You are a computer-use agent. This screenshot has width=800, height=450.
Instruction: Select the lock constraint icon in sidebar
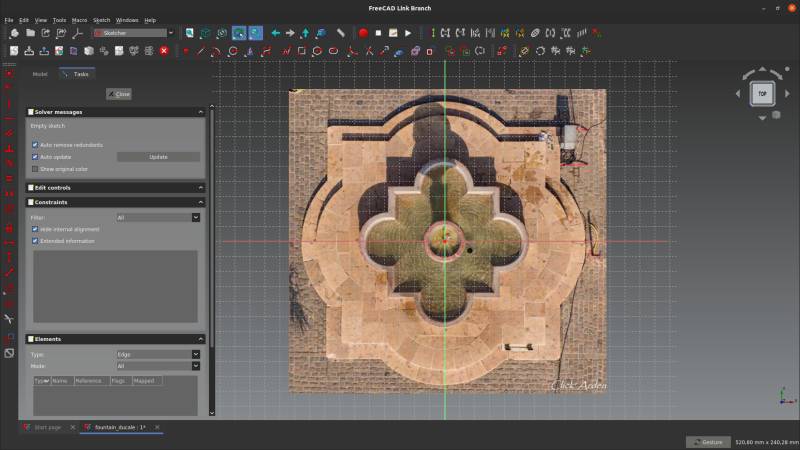click(9, 228)
